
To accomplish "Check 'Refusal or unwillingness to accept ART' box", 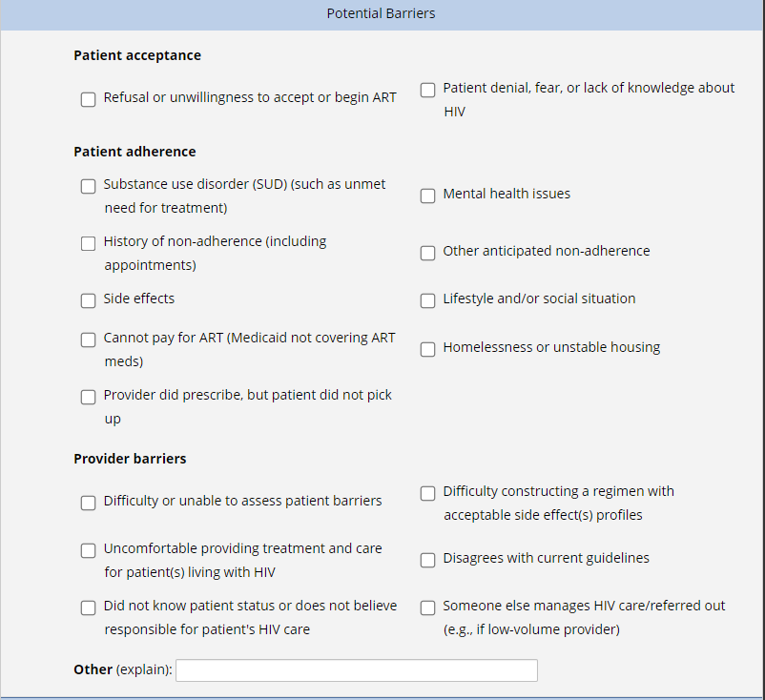I will (x=88, y=99).
